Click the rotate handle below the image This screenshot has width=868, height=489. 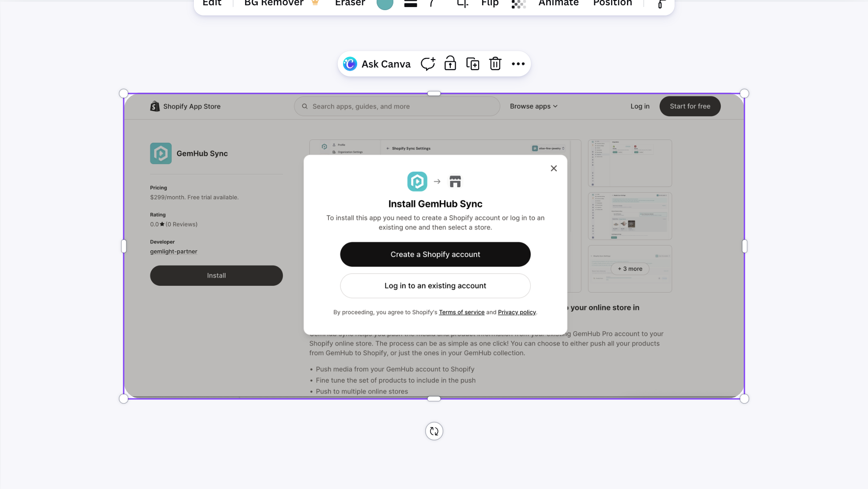[434, 431]
